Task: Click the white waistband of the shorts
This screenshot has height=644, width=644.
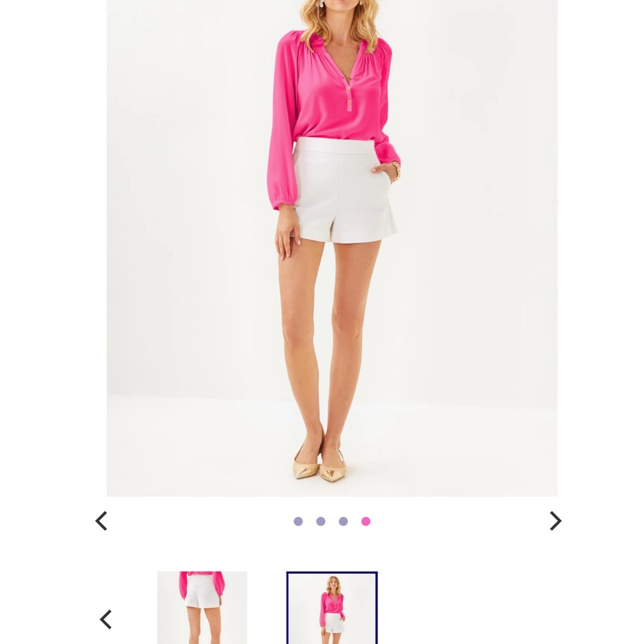Action: [336, 146]
